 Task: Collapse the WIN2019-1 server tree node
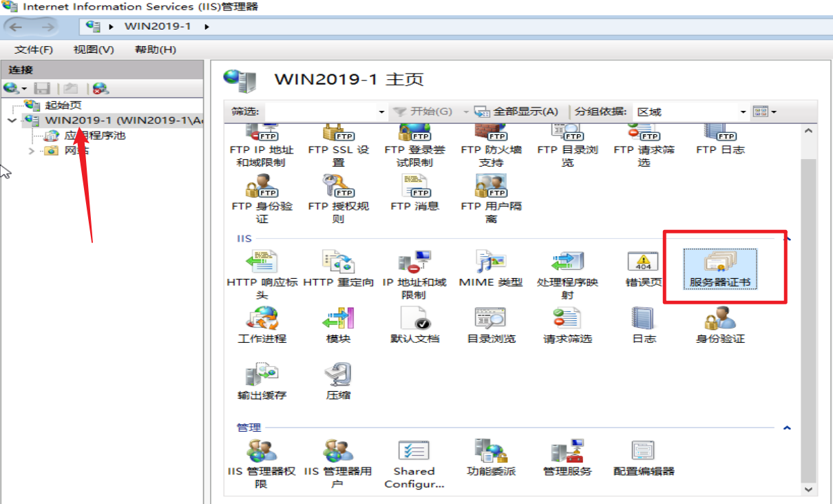pyautogui.click(x=12, y=120)
